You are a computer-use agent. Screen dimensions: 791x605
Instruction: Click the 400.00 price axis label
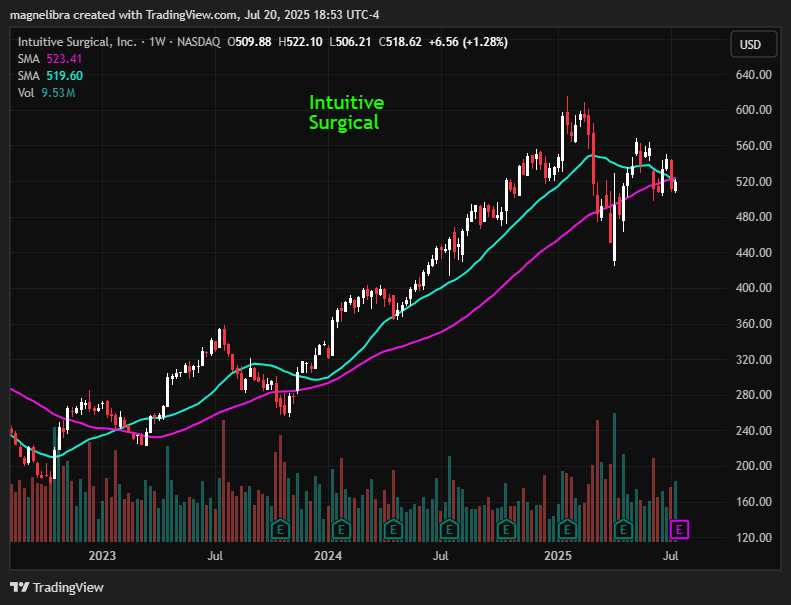(x=754, y=288)
